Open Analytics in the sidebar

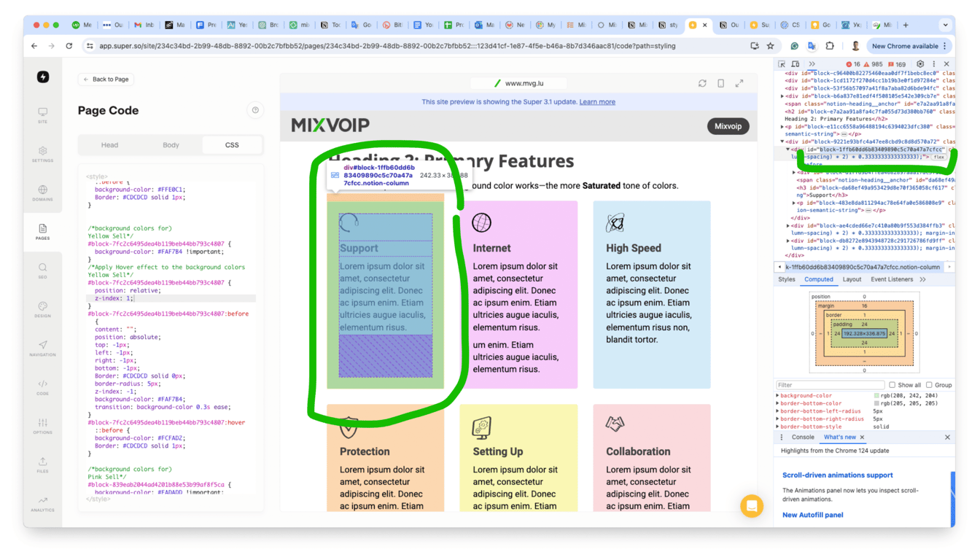43,504
